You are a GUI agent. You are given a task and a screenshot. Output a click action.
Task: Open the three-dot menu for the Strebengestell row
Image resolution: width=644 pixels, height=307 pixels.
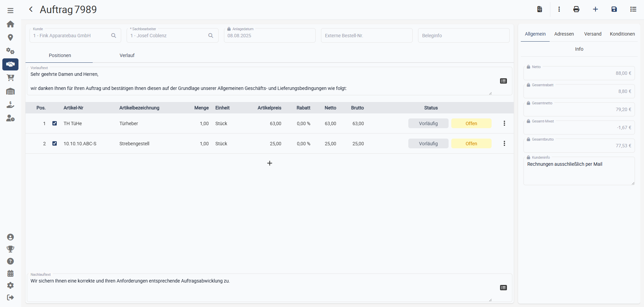click(504, 144)
